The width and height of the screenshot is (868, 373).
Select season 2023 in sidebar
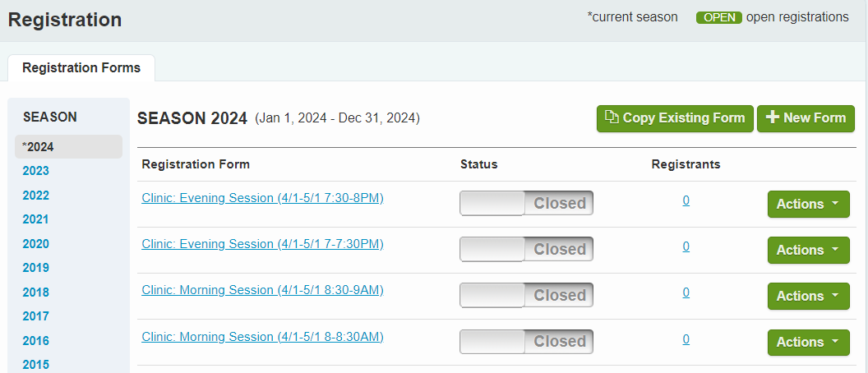(36, 171)
